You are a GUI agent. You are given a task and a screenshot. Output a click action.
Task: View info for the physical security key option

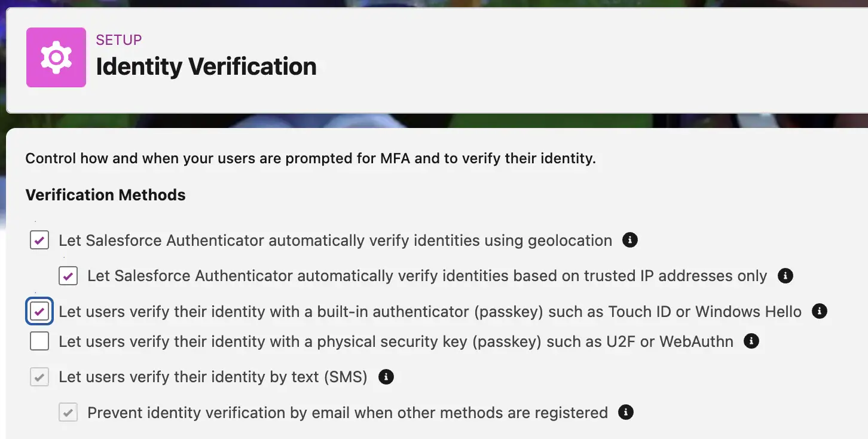751,342
